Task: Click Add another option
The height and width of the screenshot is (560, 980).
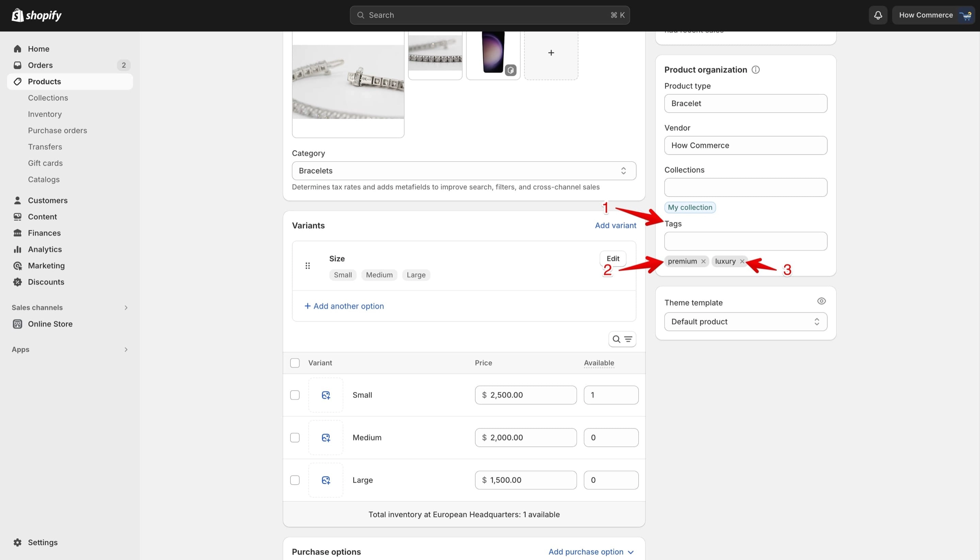Action: click(x=344, y=306)
